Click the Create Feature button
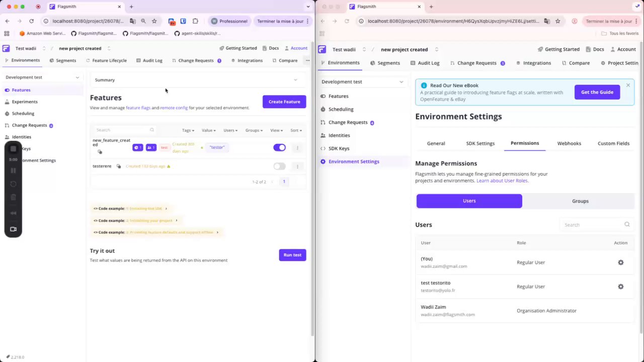 click(284, 102)
